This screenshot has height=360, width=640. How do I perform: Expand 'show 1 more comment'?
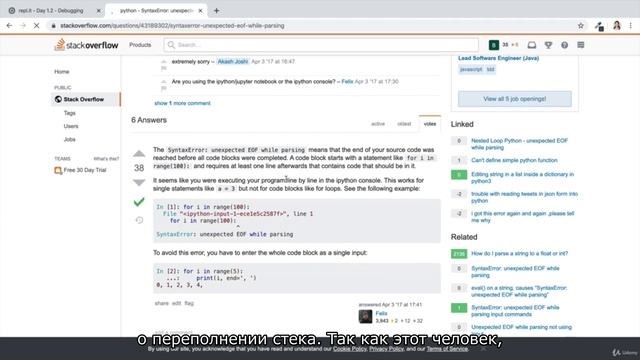(182, 103)
